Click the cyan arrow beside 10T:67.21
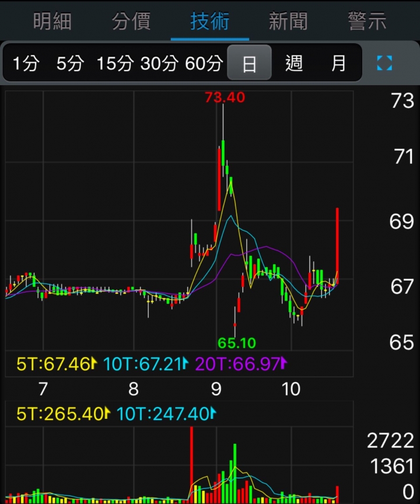 pyautogui.click(x=185, y=363)
